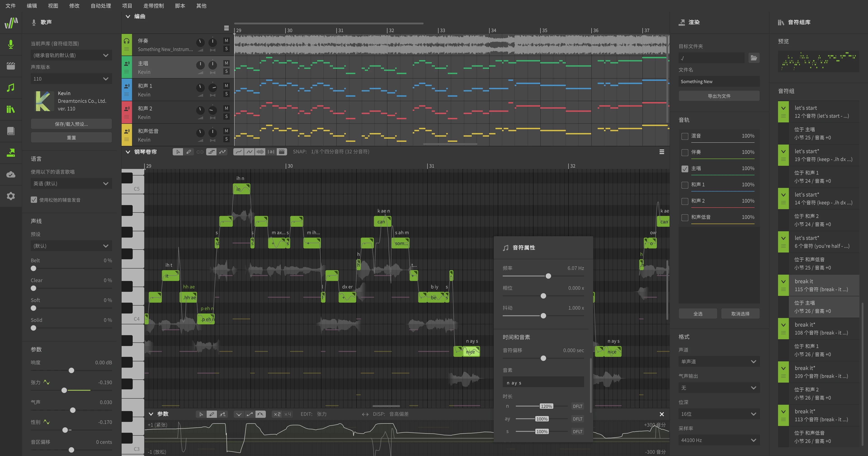The image size is (868, 456).
Task: Open the microphone voice panel in sidebar
Action: pos(11,44)
